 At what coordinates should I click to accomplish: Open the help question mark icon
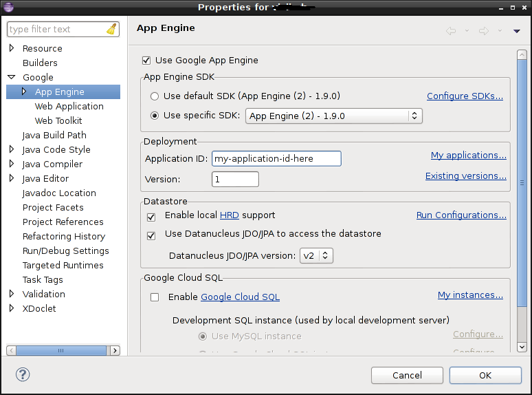click(22, 375)
